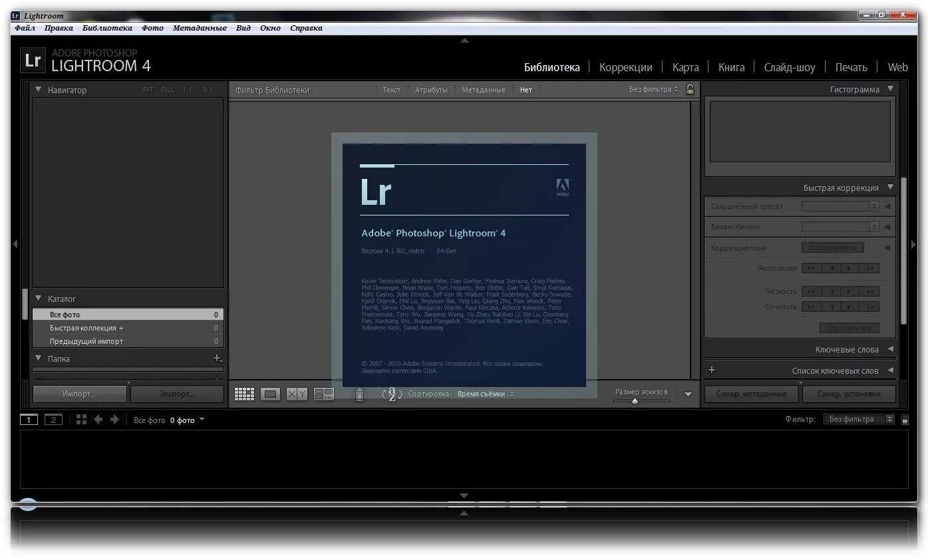Decrease Сочность by a small step

pyautogui.click(x=830, y=307)
